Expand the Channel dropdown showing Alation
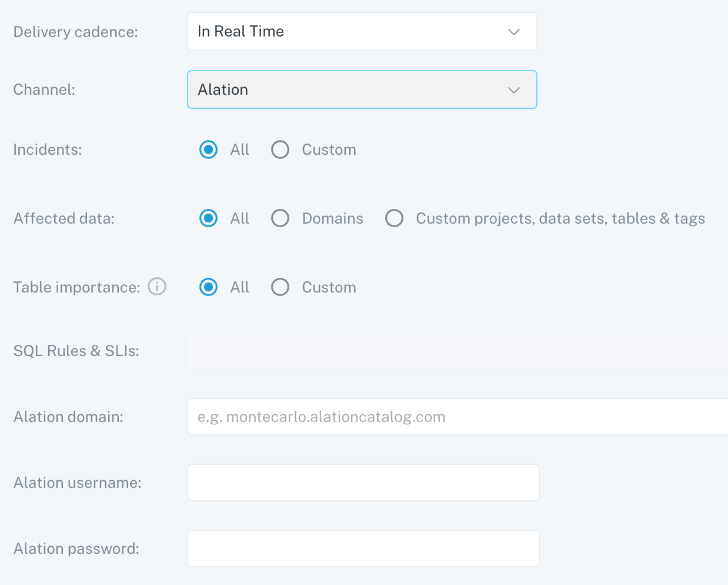Screen dimensions: 728x585 (x=361, y=89)
